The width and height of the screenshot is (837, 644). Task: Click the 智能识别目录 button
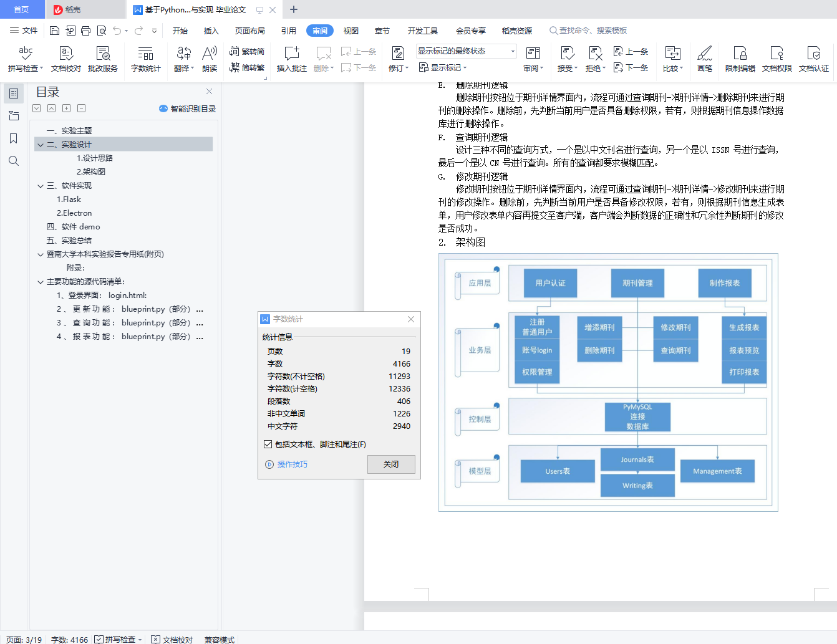click(x=188, y=108)
